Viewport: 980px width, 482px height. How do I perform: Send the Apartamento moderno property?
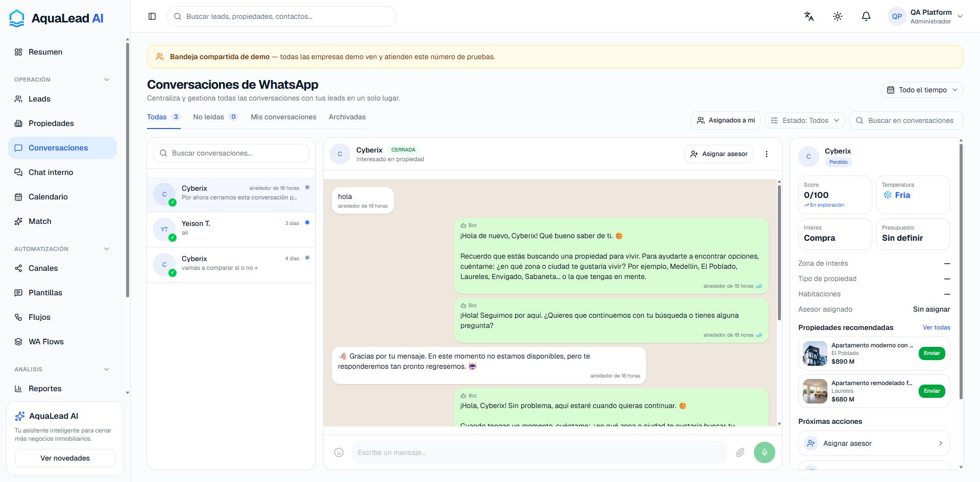[x=932, y=353]
